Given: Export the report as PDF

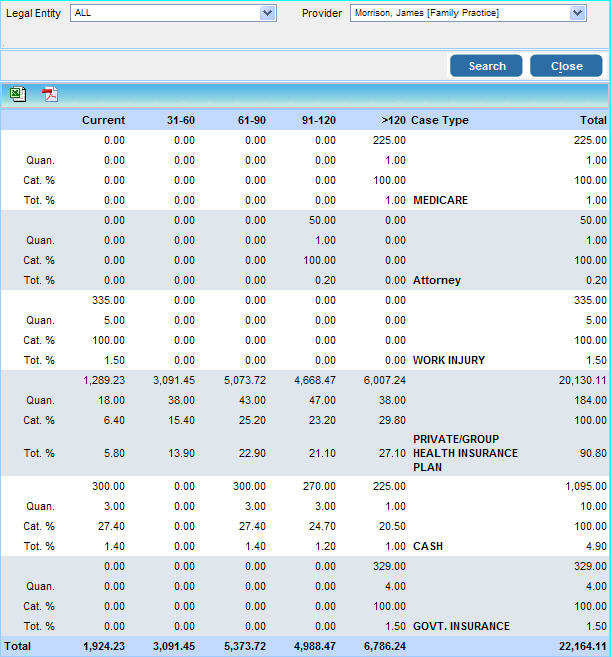Looking at the screenshot, I should tap(50, 94).
